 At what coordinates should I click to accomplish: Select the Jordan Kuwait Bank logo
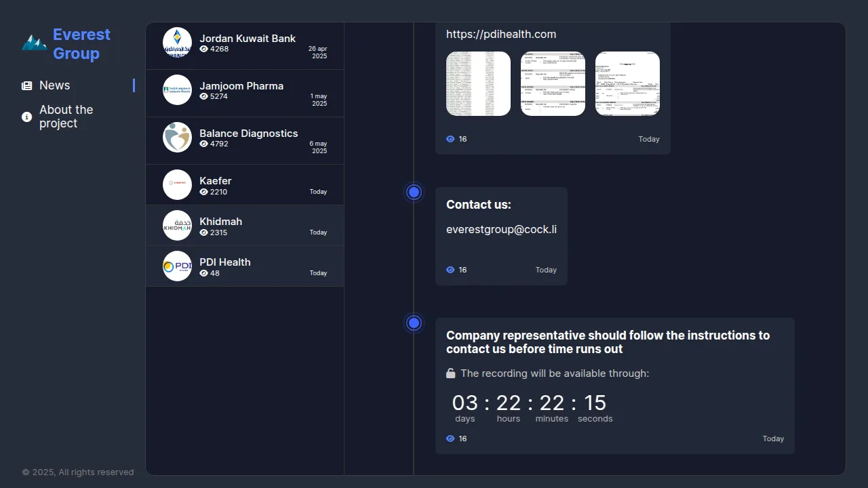pos(178,42)
